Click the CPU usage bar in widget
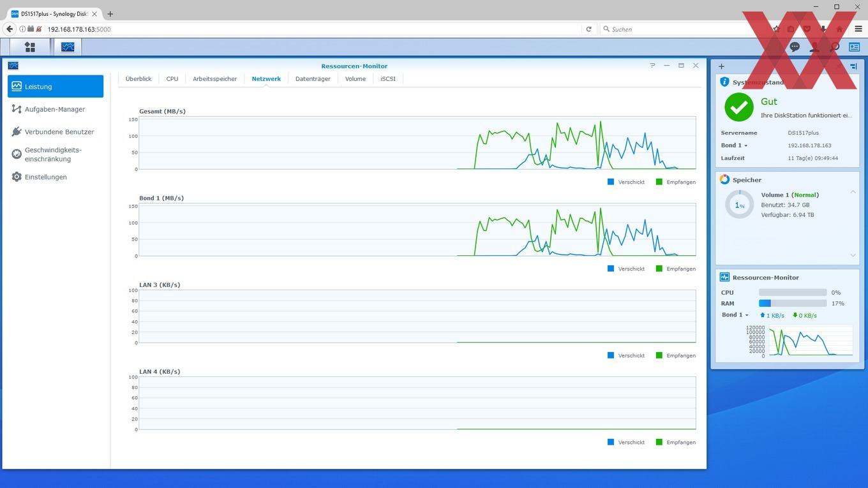The image size is (868, 488). (793, 293)
